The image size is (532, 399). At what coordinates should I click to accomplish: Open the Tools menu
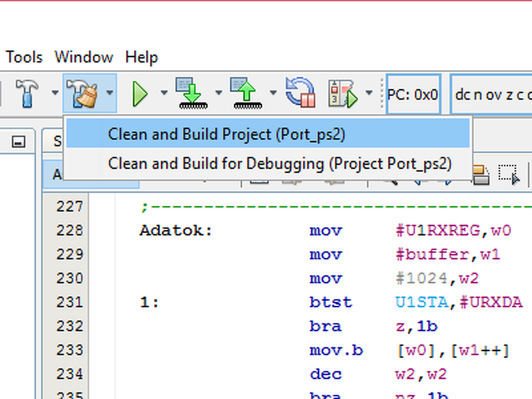pos(24,57)
